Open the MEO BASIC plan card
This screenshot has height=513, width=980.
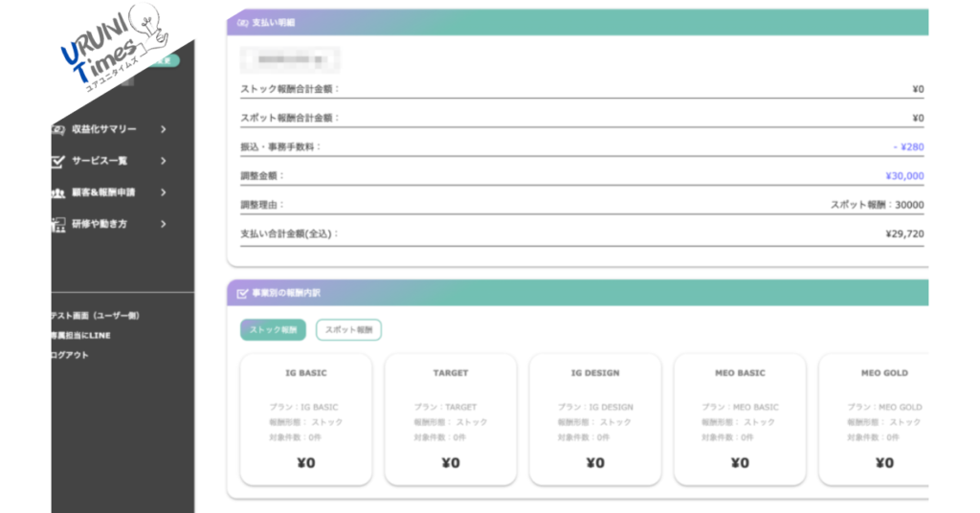point(739,419)
